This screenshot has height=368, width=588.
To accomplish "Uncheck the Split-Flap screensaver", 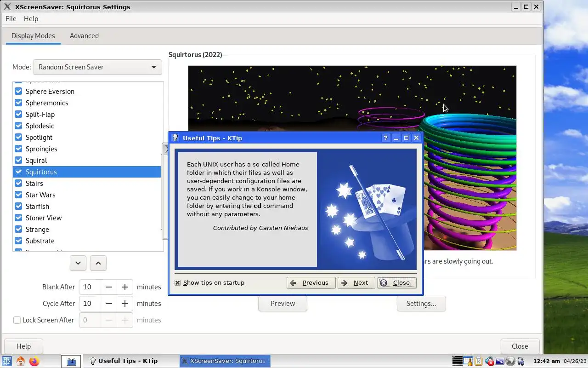I will [18, 114].
